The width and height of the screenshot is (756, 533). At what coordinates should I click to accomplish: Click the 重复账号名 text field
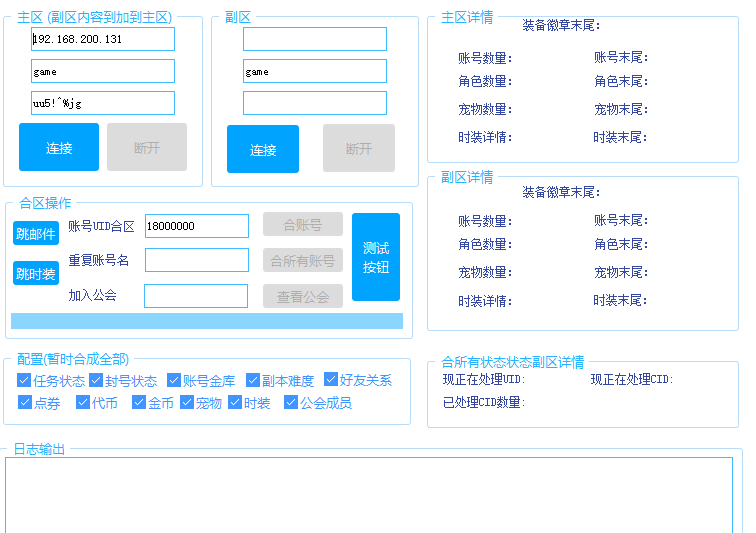coord(197,260)
